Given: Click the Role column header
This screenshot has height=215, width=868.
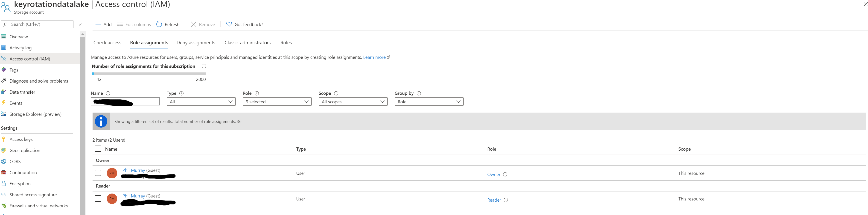Looking at the screenshot, I should click(x=492, y=149).
